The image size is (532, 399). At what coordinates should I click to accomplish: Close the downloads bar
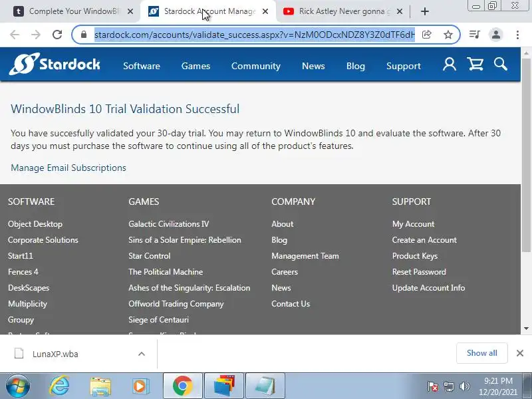tap(520, 353)
